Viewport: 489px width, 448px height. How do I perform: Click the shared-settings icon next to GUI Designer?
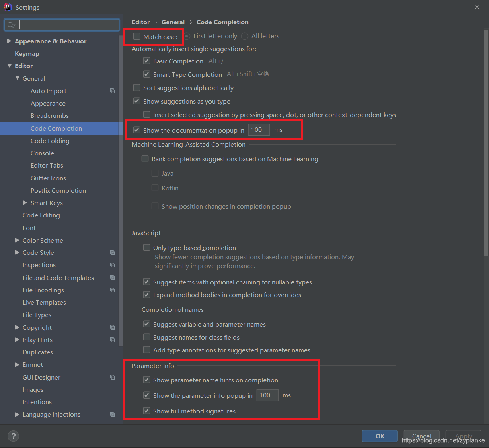coord(113,377)
